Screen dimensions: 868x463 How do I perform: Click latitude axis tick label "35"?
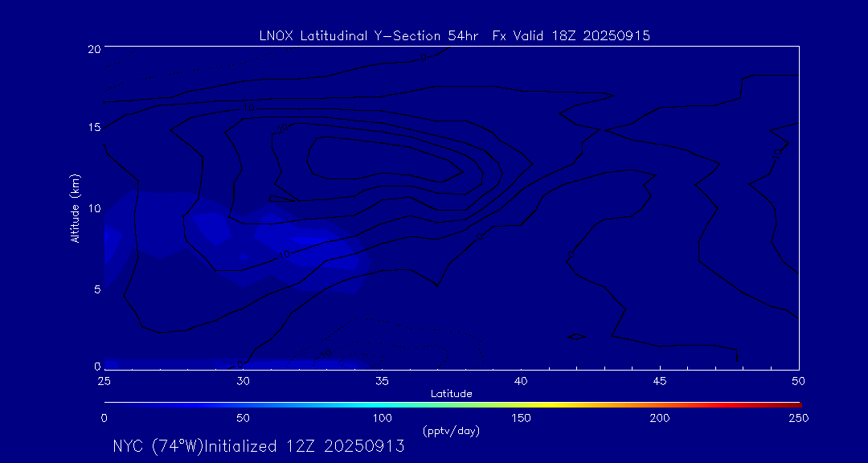(382, 382)
